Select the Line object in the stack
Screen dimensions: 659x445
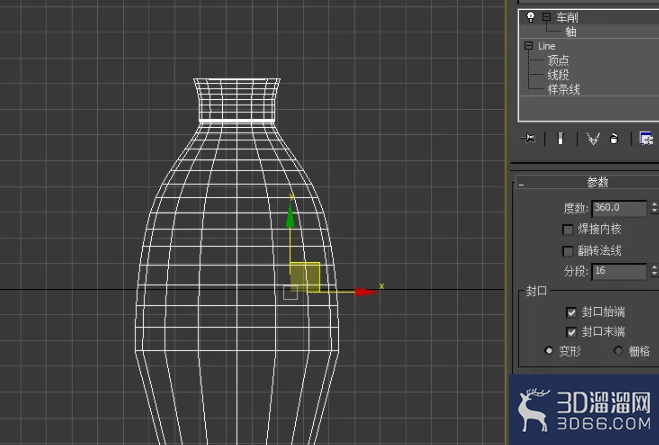tap(547, 46)
